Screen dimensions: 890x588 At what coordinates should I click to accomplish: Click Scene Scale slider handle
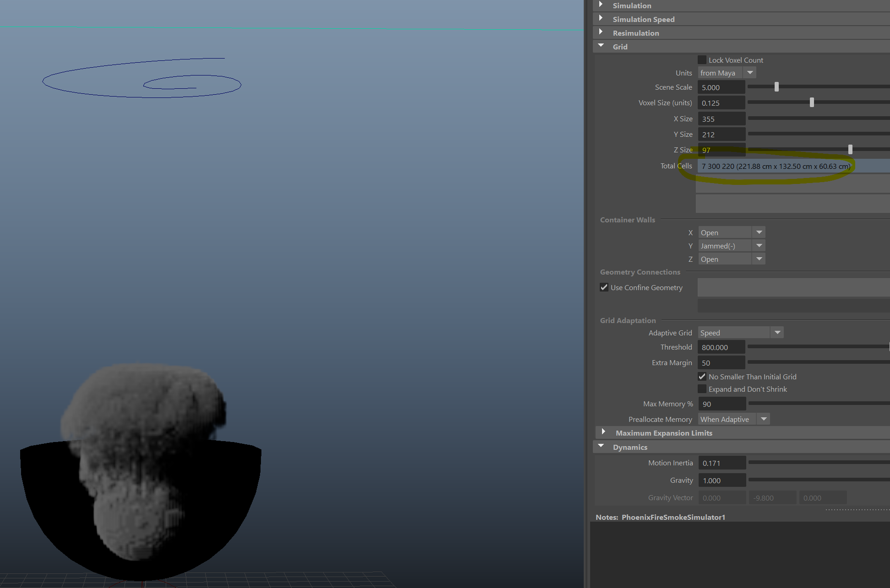click(x=776, y=87)
